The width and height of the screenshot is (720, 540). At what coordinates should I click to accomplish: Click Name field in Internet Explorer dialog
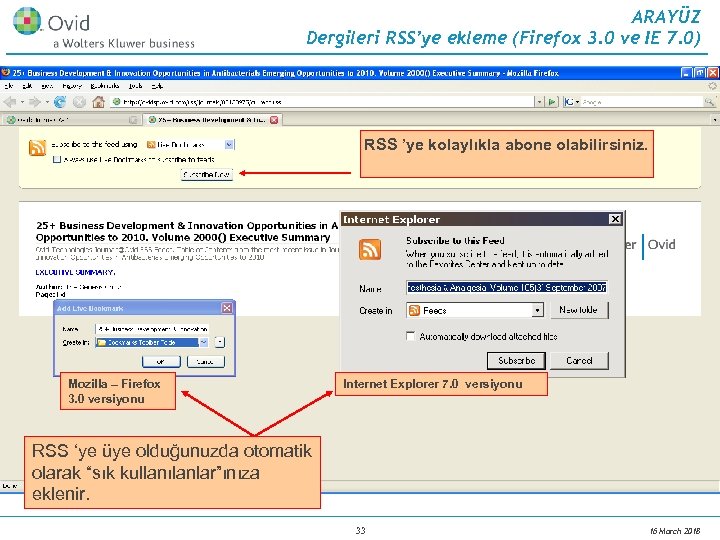tap(507, 287)
